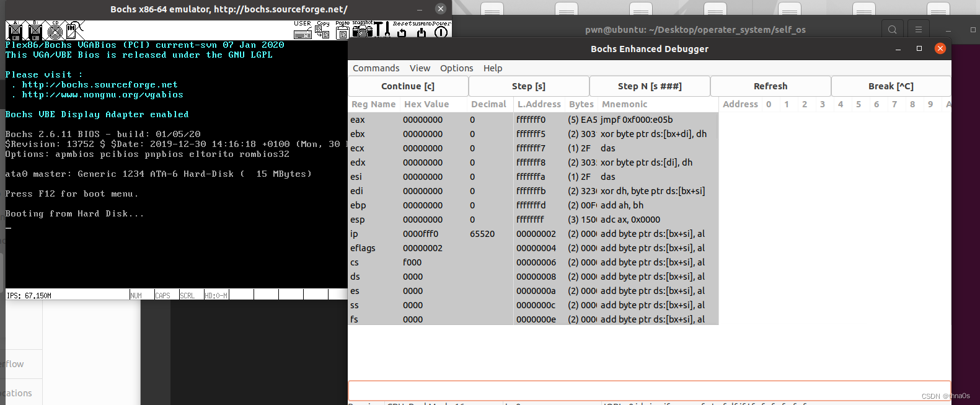Viewport: 980px width, 405px height.
Task: Click the Break [^C] button
Action: [x=891, y=86]
